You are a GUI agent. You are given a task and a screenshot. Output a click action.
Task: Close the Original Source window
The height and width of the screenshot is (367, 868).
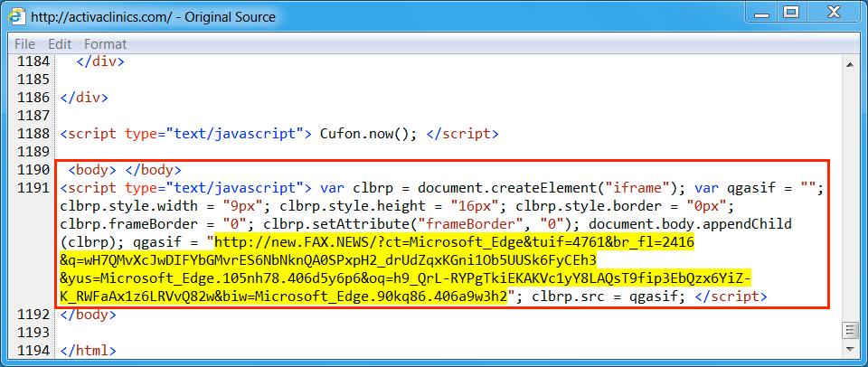tap(835, 14)
